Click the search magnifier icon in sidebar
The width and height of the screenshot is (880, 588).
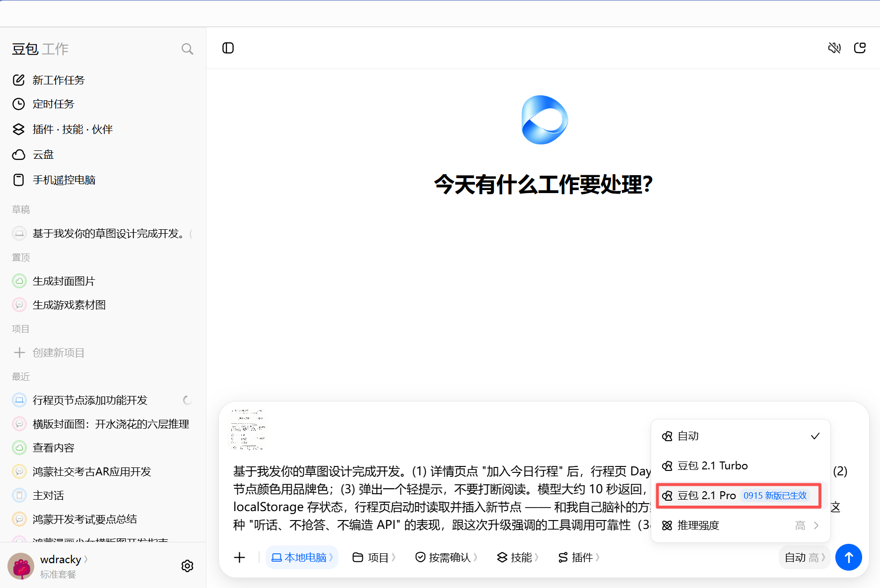click(187, 49)
